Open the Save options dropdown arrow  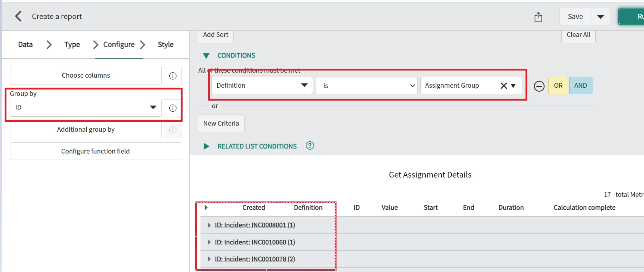601,16
